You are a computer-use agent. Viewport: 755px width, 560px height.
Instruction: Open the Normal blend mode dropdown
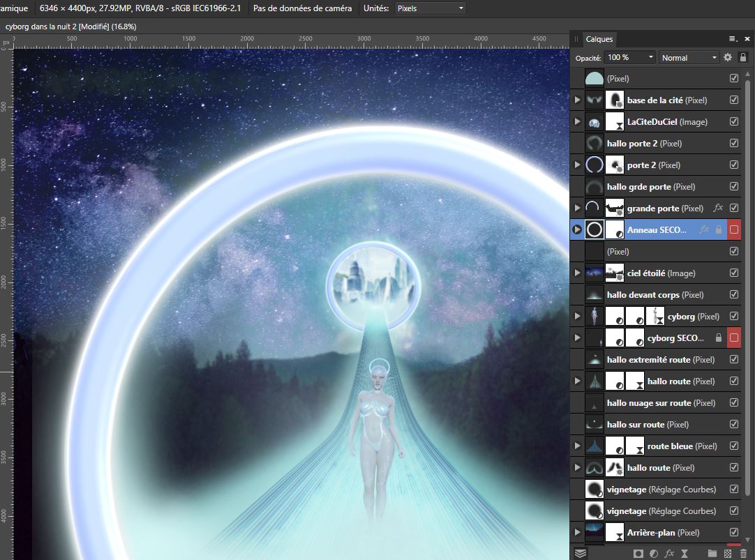pos(689,58)
